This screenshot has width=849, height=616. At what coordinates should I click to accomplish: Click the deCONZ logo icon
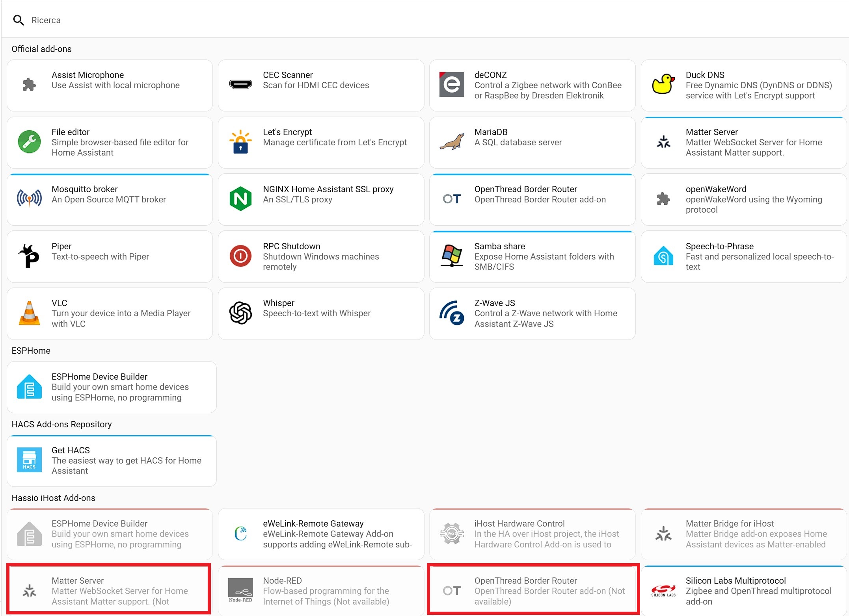click(x=452, y=85)
